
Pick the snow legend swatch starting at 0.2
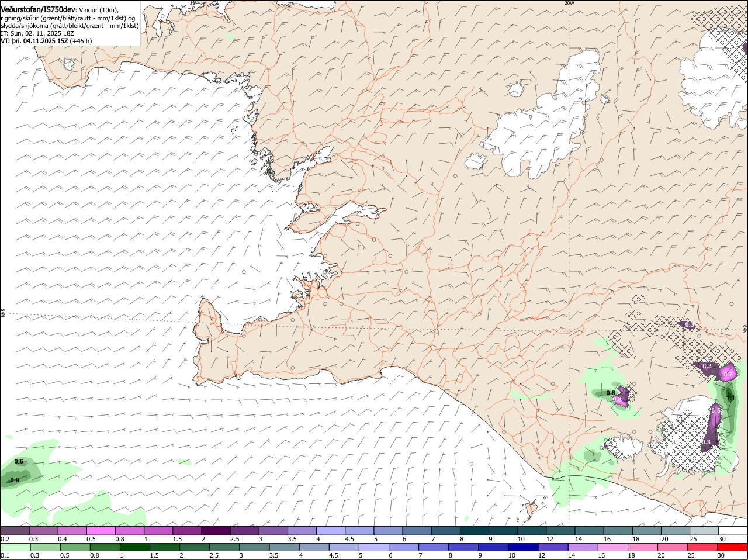(x=15, y=530)
